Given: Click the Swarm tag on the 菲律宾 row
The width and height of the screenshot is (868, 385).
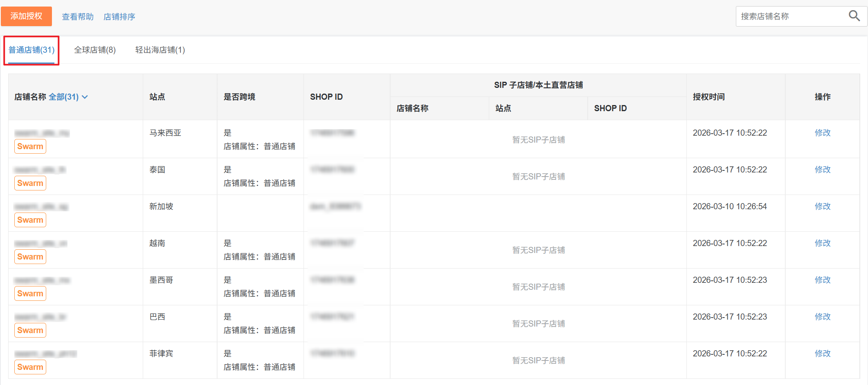Looking at the screenshot, I should coord(30,367).
